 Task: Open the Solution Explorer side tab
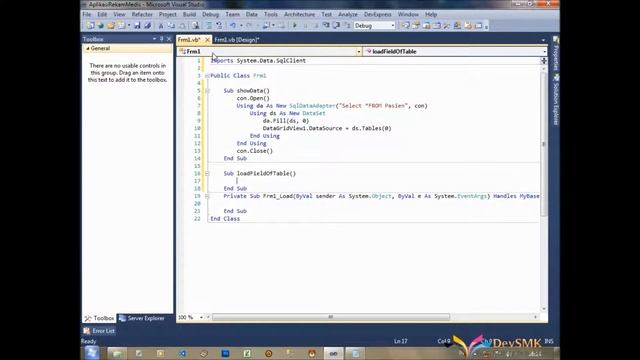556,100
